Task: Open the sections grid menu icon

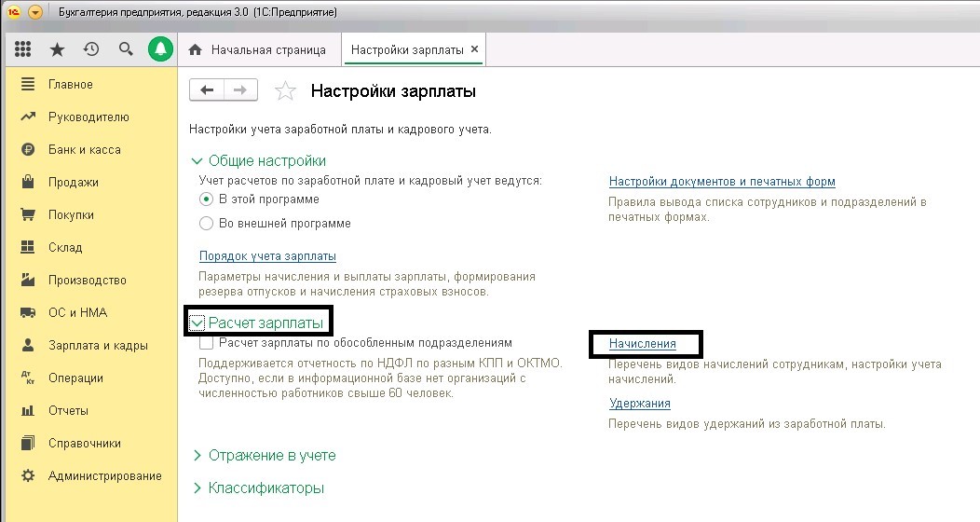Action: pyautogui.click(x=23, y=49)
